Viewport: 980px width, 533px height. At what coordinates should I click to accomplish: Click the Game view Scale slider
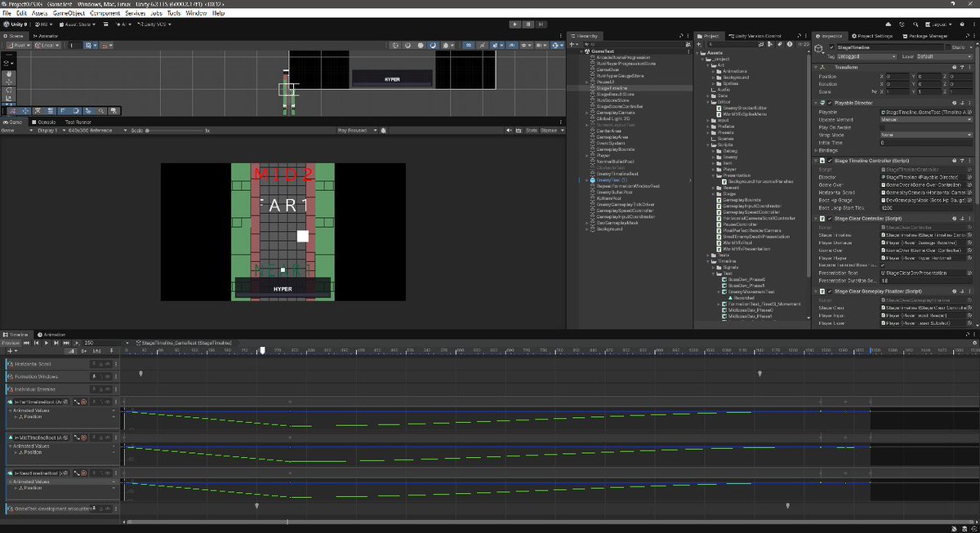176,131
